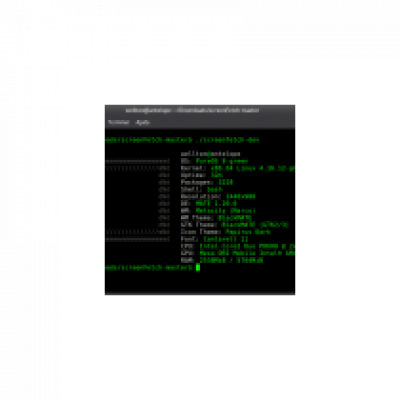The width and height of the screenshot is (400, 400).
Task: Click the DE info line
Action: 209,203
